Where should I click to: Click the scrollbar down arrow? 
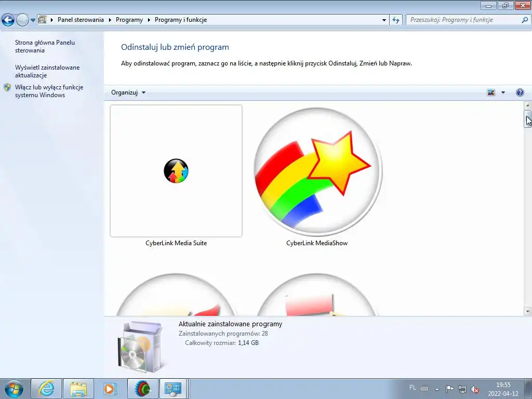528,311
